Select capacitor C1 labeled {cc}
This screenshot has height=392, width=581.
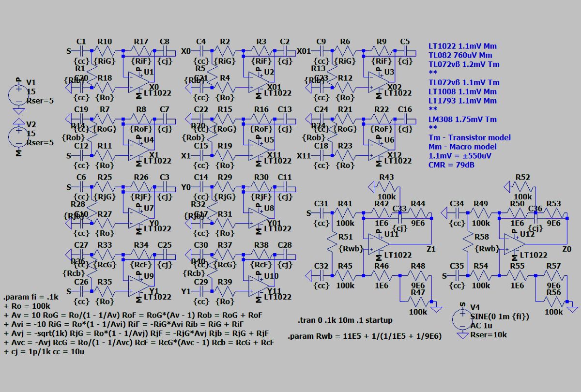click(x=81, y=50)
